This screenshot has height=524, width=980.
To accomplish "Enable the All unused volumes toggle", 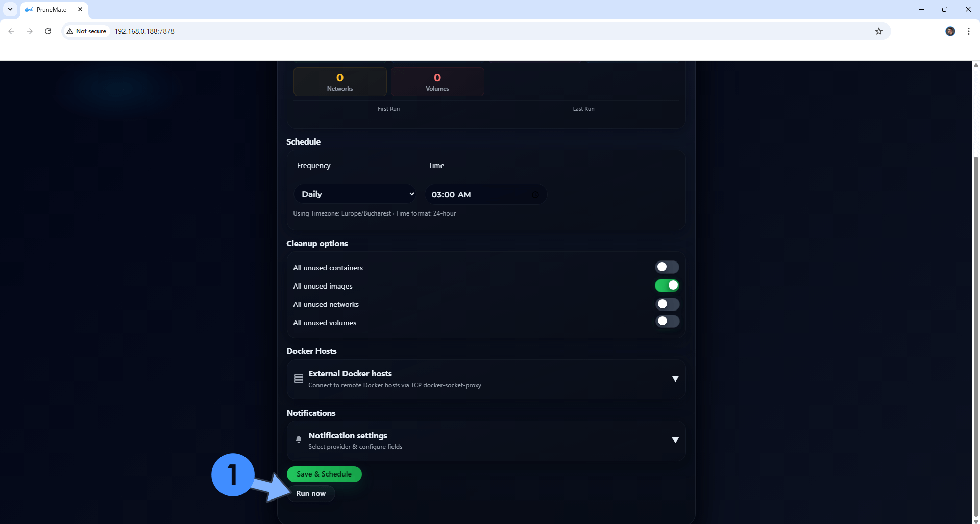I will click(667, 321).
